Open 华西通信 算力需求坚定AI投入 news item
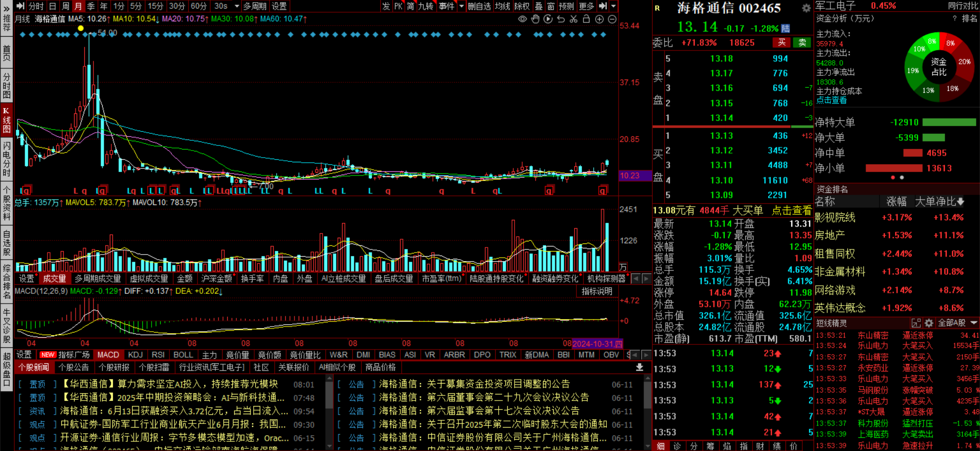This screenshot has width=980, height=451. pyautogui.click(x=170, y=384)
